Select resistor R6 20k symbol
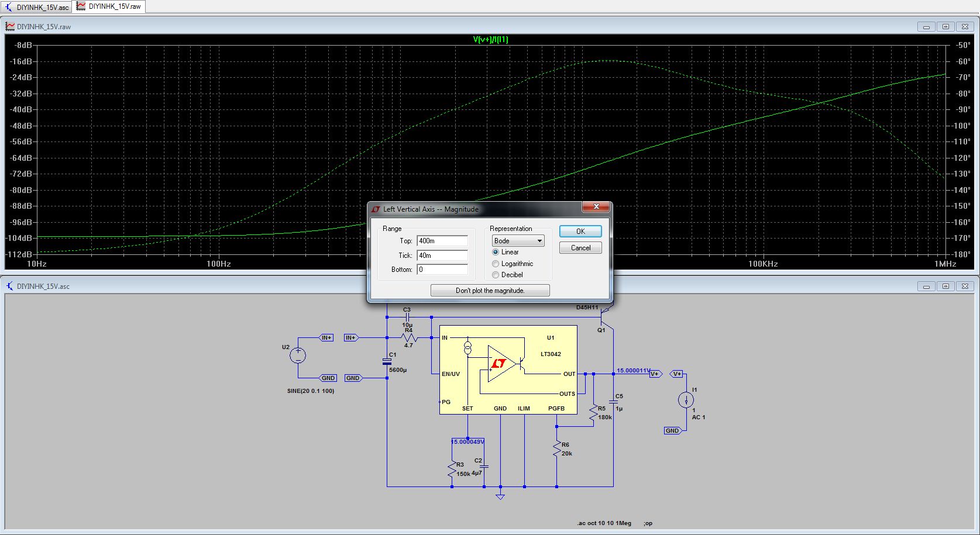The image size is (980, 535). [556, 449]
